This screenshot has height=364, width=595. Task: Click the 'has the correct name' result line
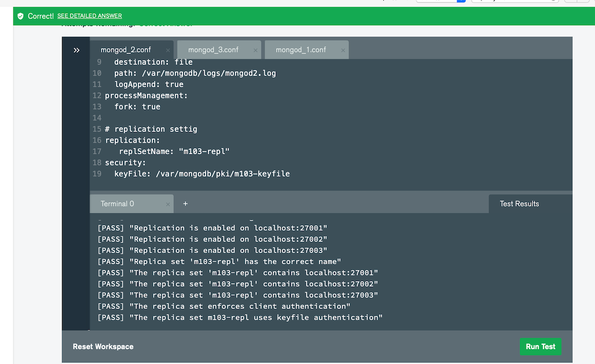[219, 261]
